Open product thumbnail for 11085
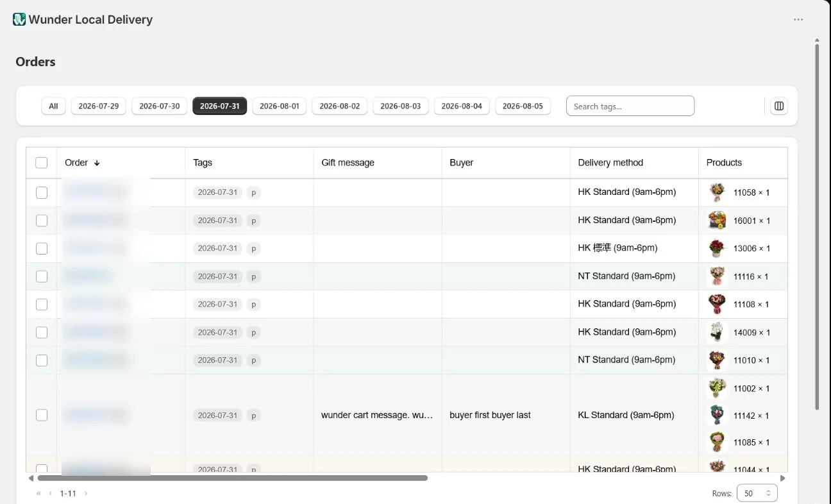The width and height of the screenshot is (831, 504). click(717, 442)
